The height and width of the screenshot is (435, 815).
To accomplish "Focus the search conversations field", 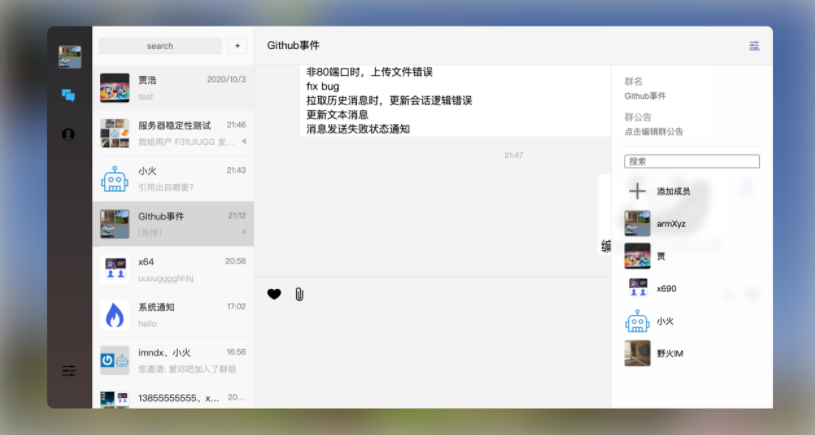I will (160, 46).
